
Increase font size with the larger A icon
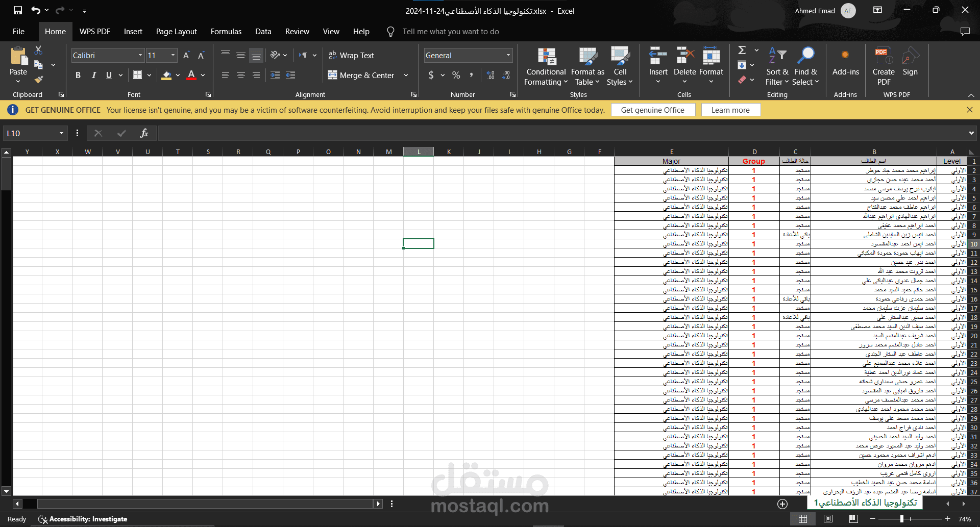186,55
